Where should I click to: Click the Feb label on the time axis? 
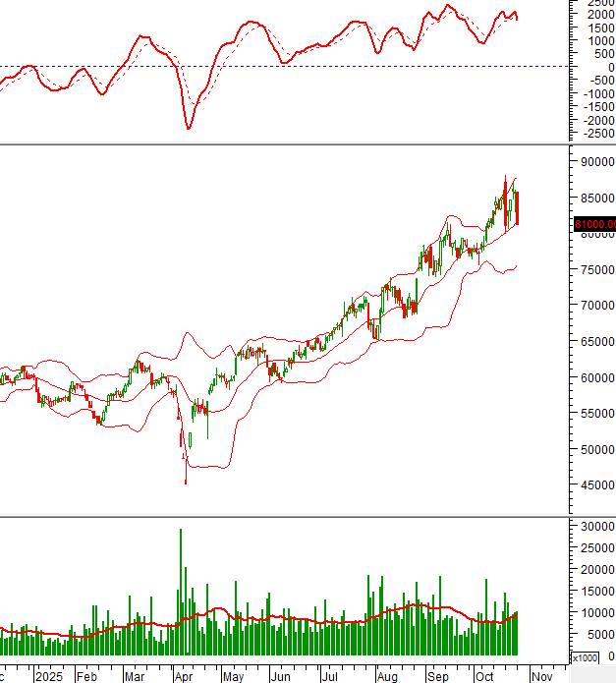[x=86, y=676]
